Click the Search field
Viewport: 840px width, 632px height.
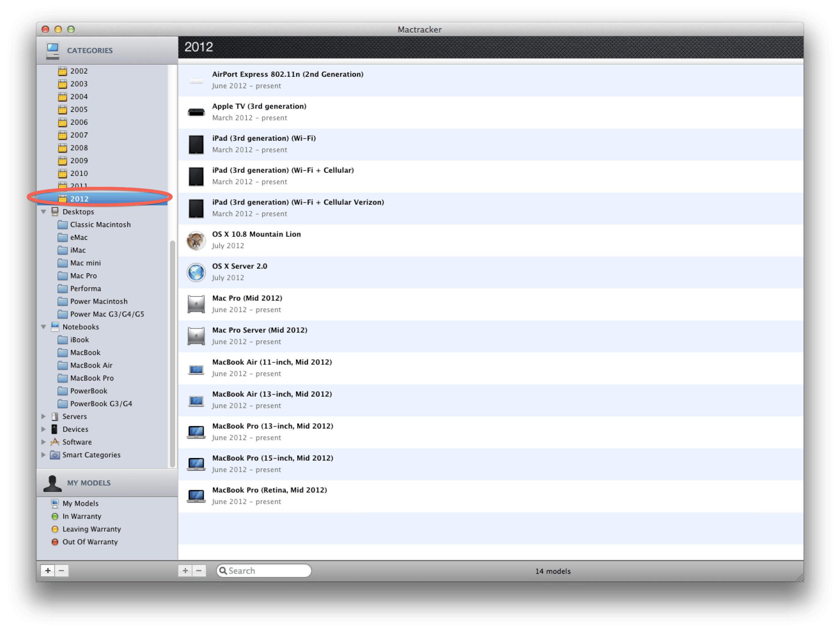click(264, 571)
